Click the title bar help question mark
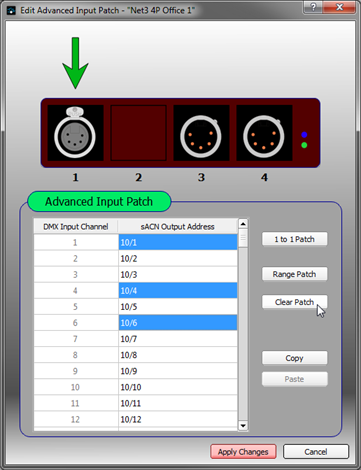 pos(313,7)
